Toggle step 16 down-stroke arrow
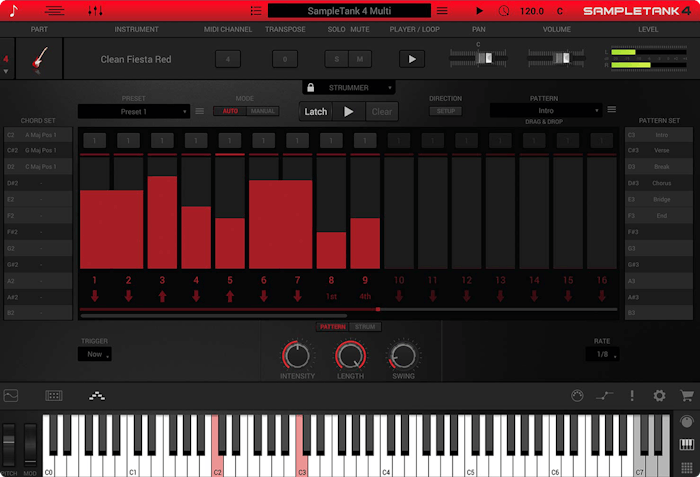Viewport: 700px width, 477px height. tap(602, 296)
